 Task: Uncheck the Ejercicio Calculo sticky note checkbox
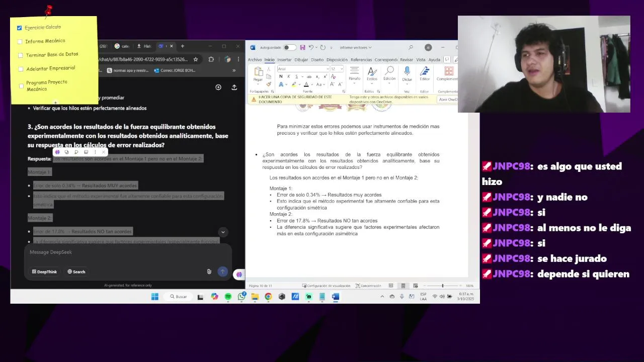pos(19,28)
